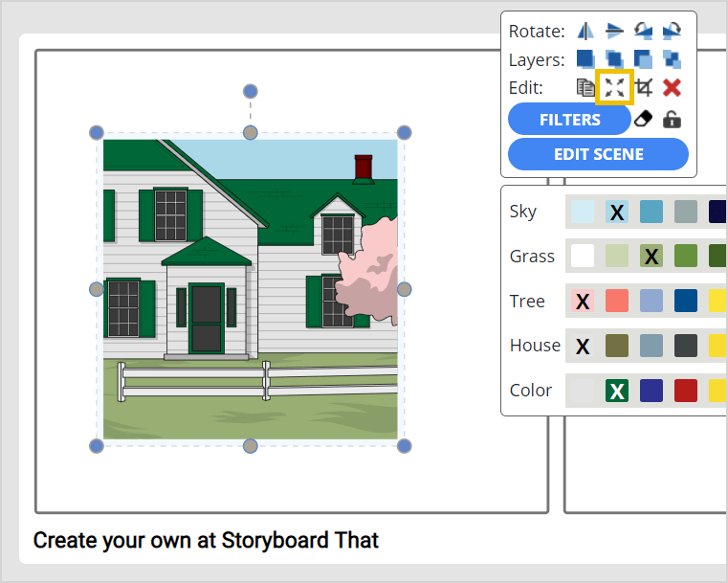Click the right-middle edge handle
728x583 pixels.
405,289
